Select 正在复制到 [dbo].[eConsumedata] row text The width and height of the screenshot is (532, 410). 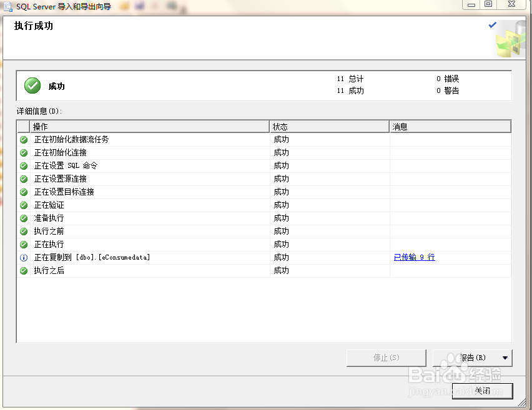click(92, 257)
